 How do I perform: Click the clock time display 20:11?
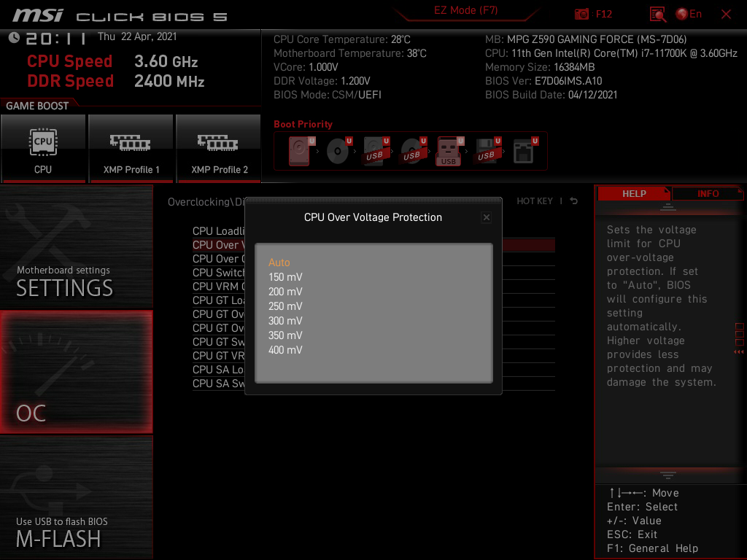click(55, 38)
